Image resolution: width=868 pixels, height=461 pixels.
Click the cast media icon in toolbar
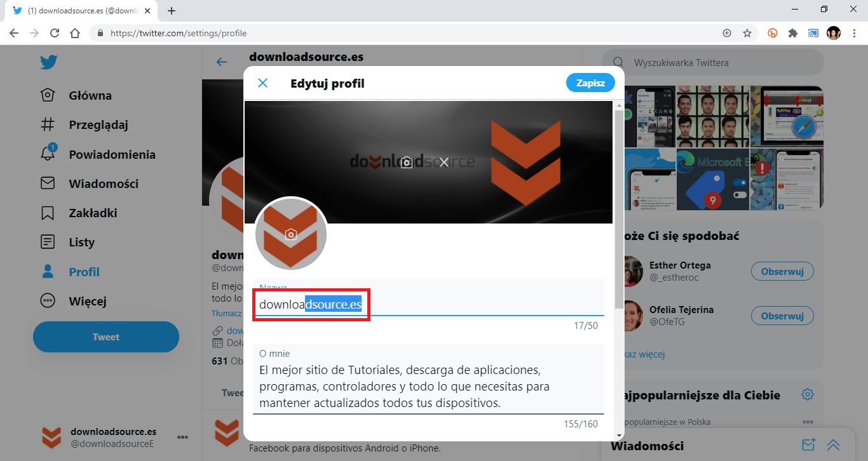[x=813, y=33]
